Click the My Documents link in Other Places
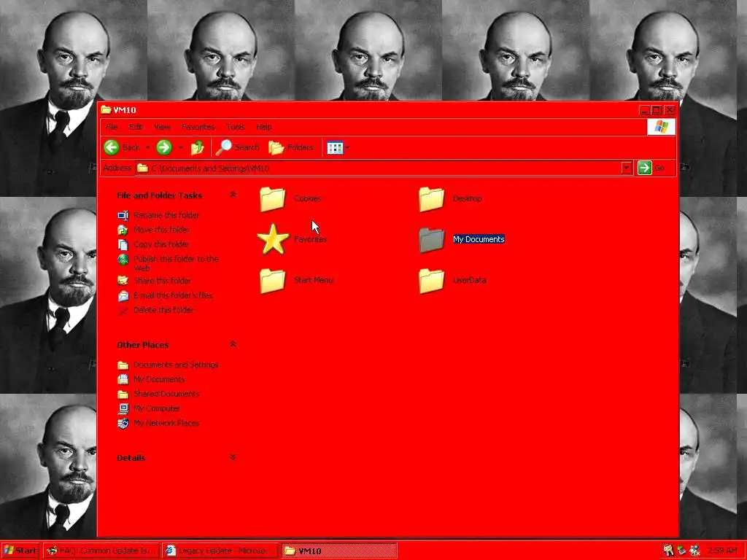The image size is (747, 560). click(x=159, y=379)
